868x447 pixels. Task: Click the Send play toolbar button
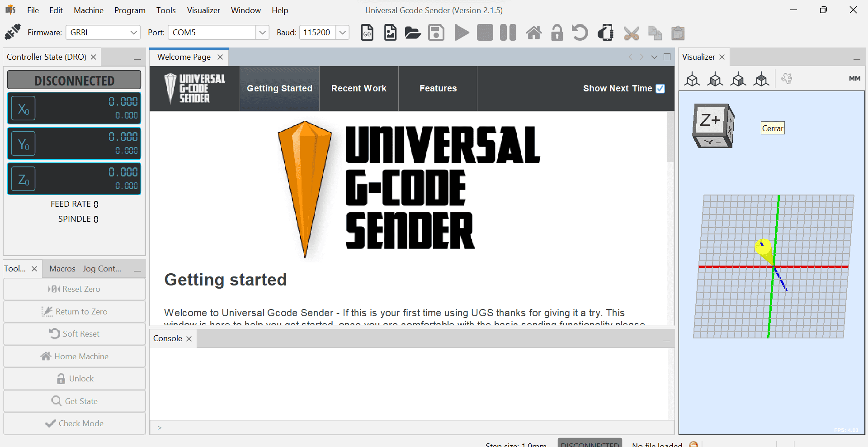(462, 33)
